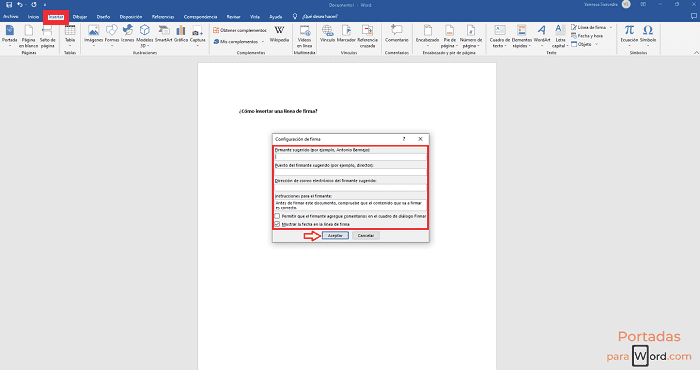The width and height of the screenshot is (700, 370).
Task: Click the Instrucciones para el firmante box
Action: coord(351,205)
